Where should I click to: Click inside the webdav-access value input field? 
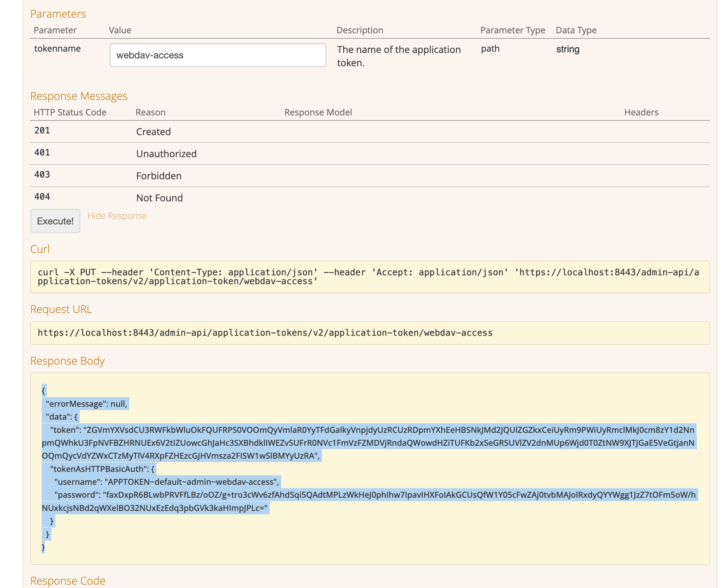(x=217, y=55)
